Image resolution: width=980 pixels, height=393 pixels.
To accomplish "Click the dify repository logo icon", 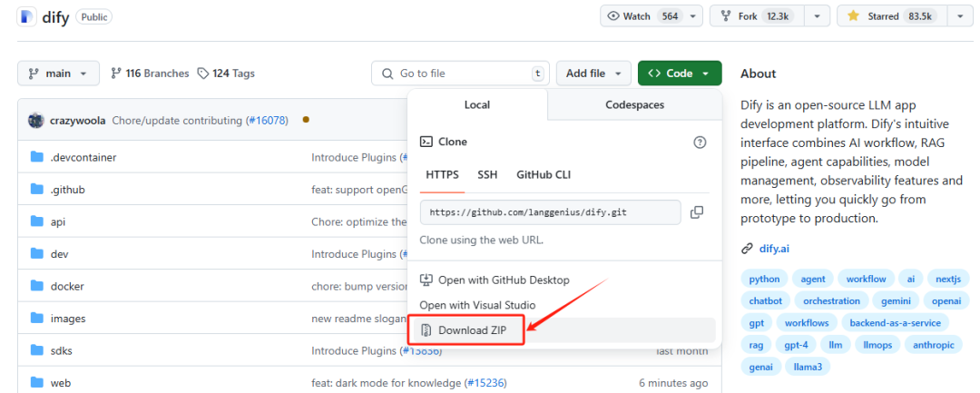I will pos(26,16).
